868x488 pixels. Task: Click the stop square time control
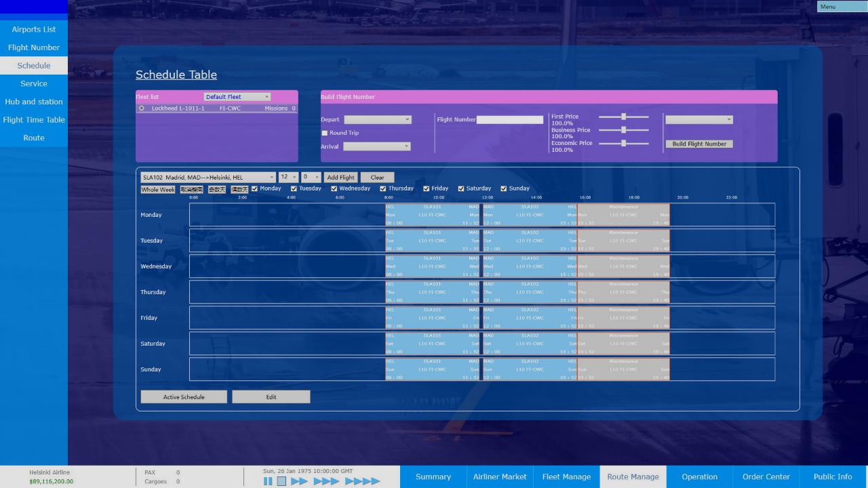[x=281, y=481]
